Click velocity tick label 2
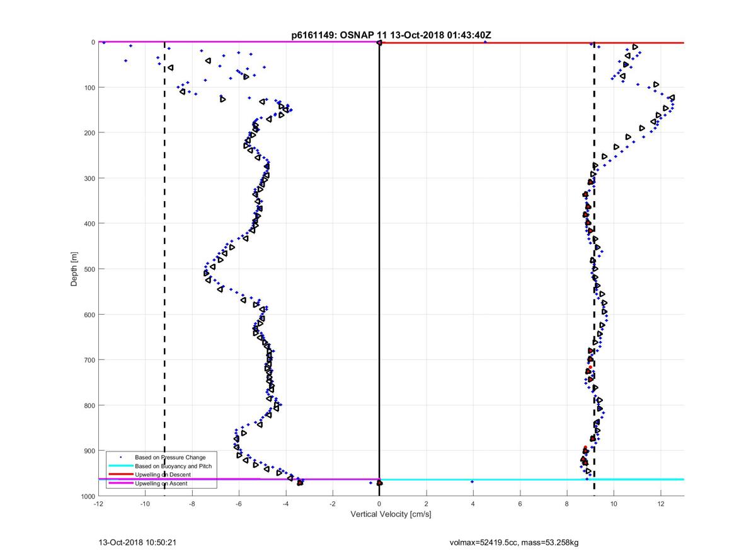The image size is (756, 558). (x=426, y=503)
